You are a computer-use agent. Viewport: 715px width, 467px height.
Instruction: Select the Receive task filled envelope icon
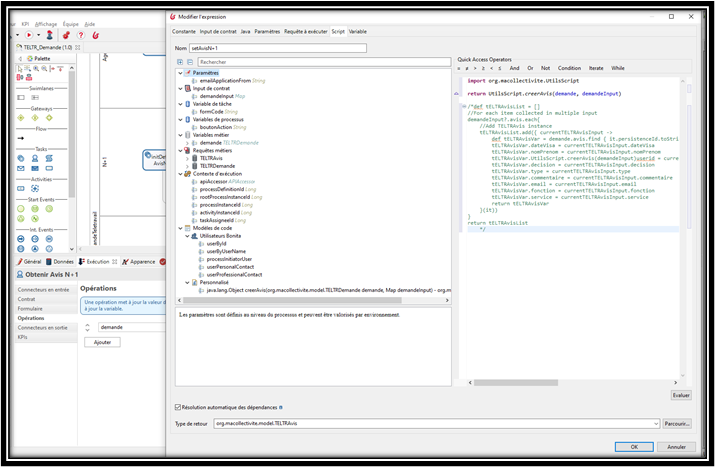coord(35,168)
